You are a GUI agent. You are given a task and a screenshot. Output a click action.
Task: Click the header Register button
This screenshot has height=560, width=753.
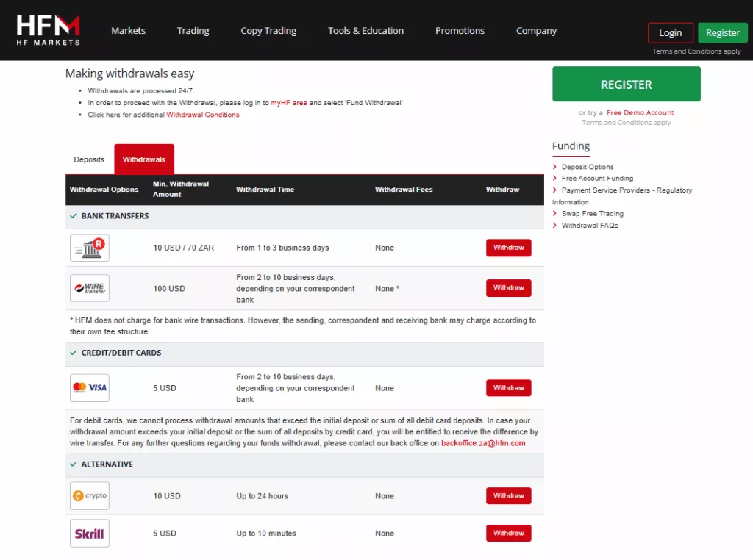pos(723,32)
